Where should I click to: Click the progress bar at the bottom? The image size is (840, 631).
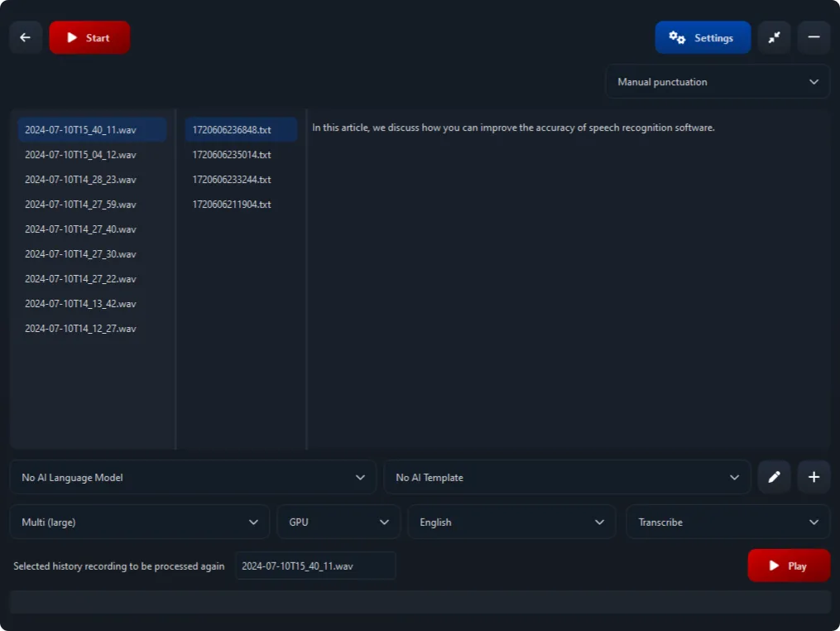click(420, 603)
